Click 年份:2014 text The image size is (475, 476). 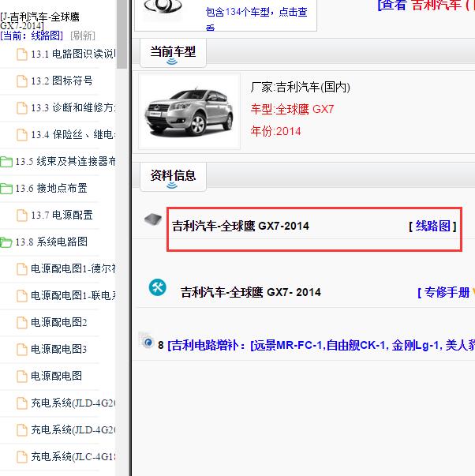275,132
